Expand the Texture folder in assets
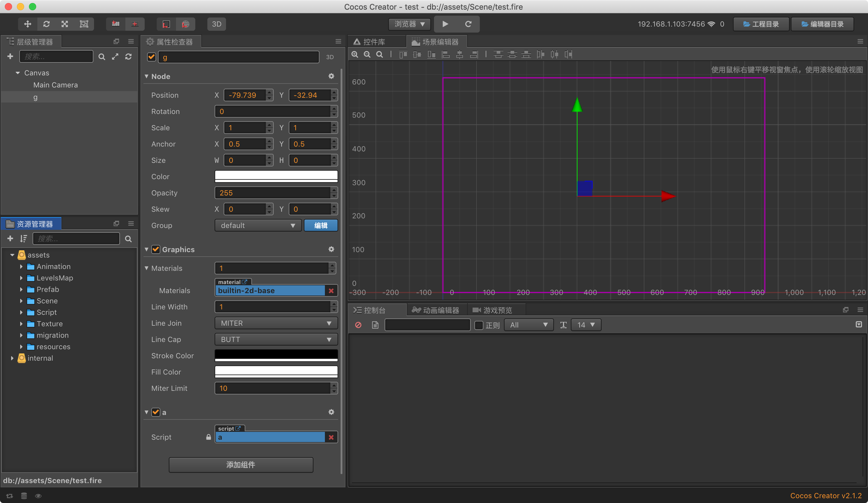Screen dimensions: 868x503 coord(21,324)
